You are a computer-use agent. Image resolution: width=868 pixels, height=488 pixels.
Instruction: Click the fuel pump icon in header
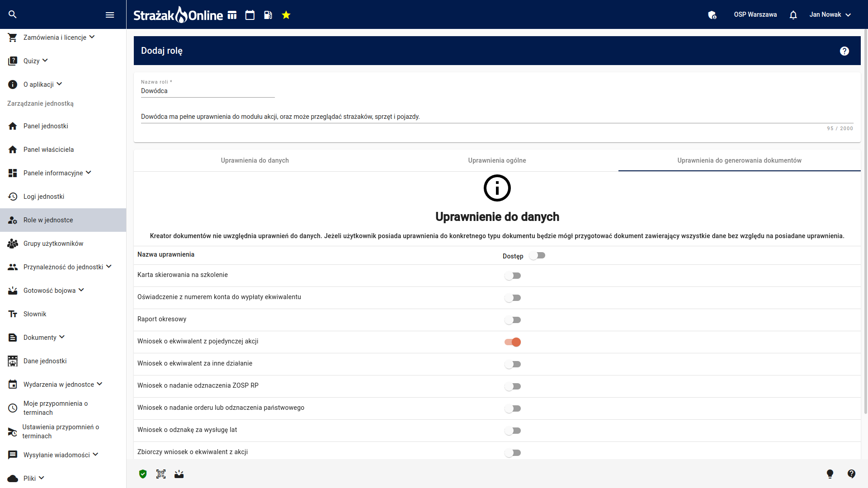point(268,15)
